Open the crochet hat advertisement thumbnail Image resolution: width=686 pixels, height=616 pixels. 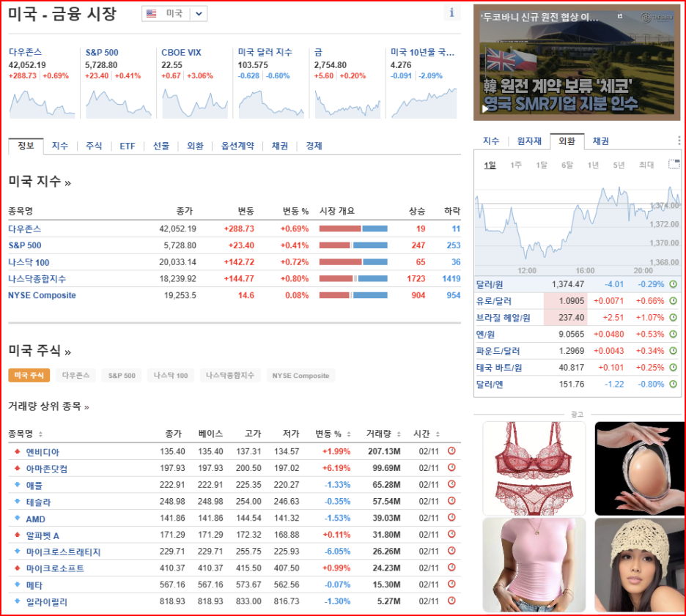coord(640,565)
